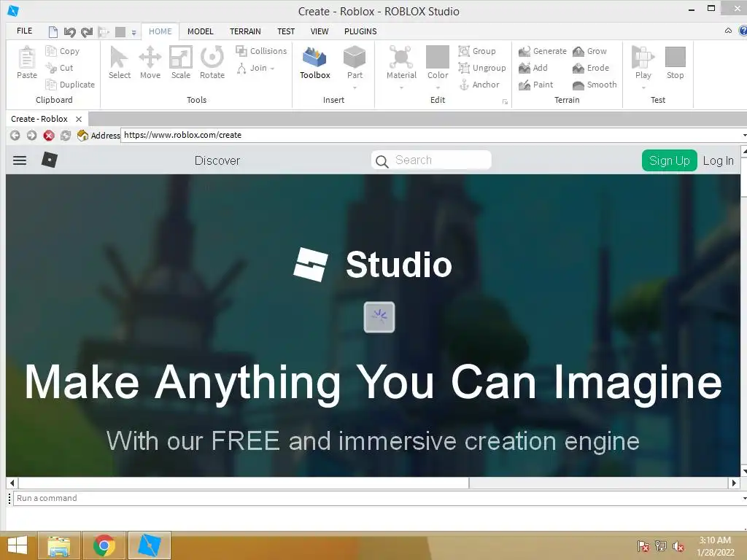
Task: Click the Copy clipboard icon
Action: tap(51, 51)
